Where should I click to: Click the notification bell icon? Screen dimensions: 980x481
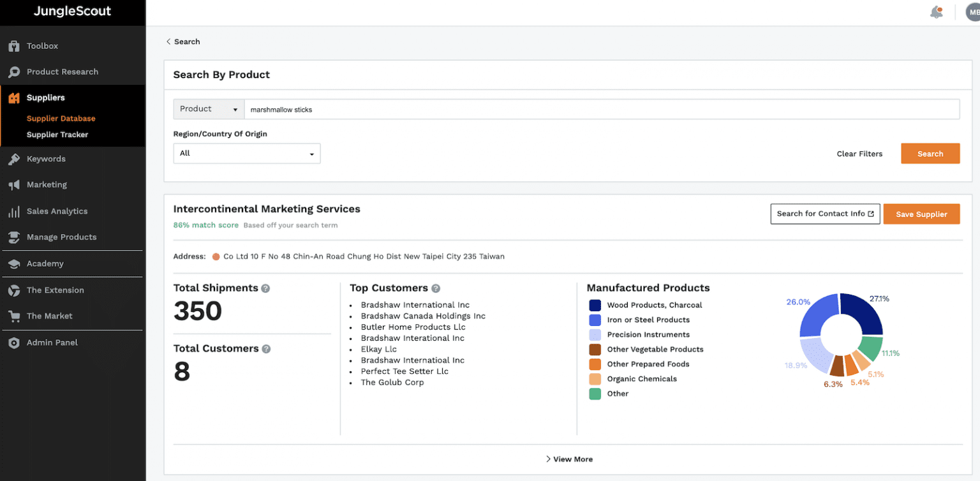[935, 11]
